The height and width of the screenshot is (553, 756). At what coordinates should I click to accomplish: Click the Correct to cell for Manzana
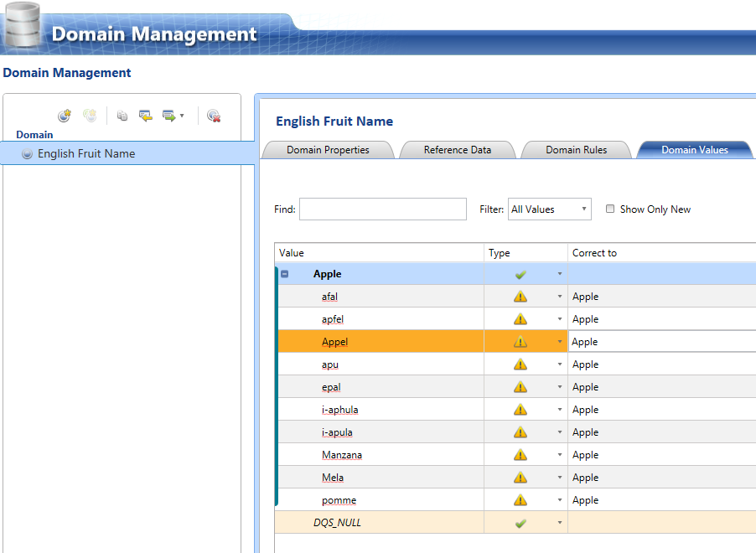[x=662, y=455]
